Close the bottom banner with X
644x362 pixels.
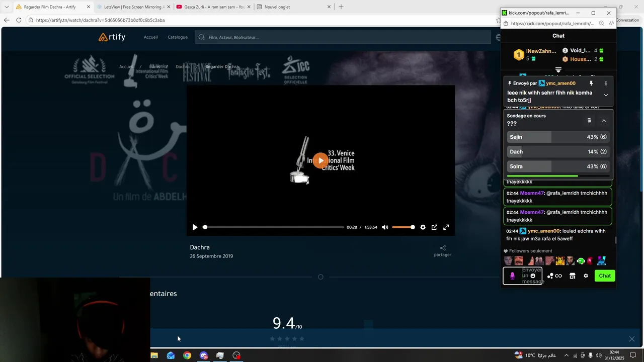[632, 339]
